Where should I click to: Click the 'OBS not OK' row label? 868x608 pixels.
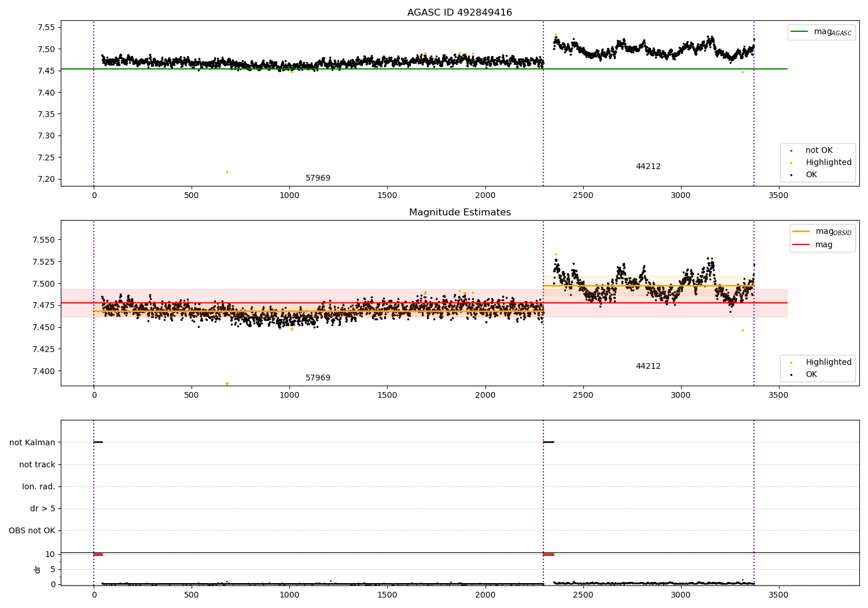[x=32, y=531]
